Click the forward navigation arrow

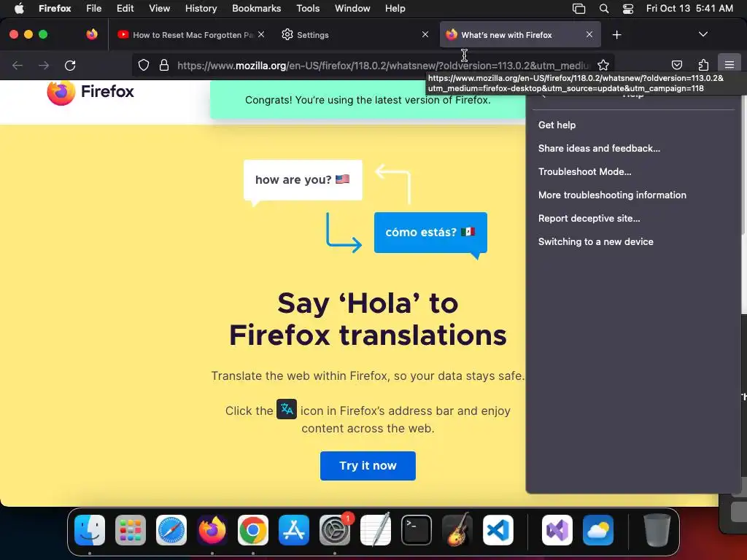pos(44,65)
